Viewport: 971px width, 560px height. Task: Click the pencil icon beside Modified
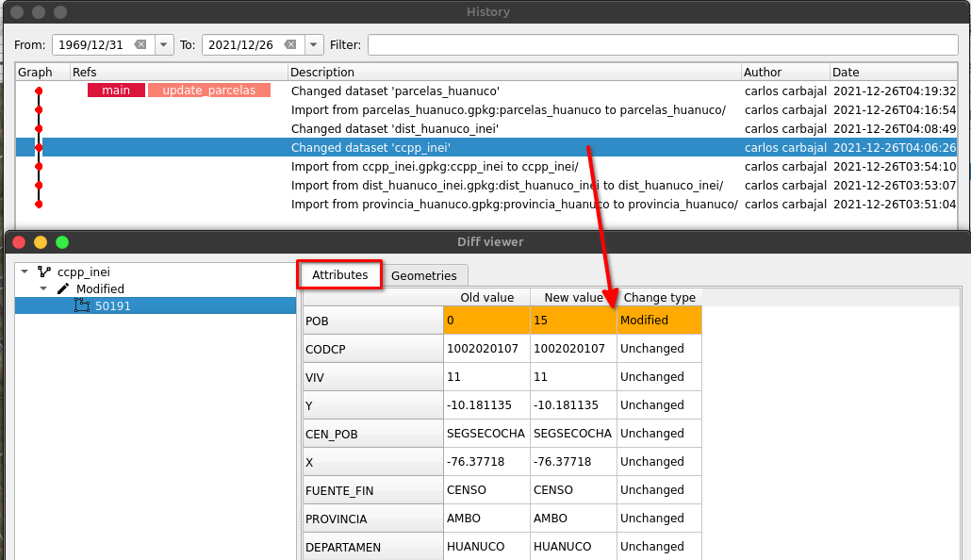[x=62, y=288]
